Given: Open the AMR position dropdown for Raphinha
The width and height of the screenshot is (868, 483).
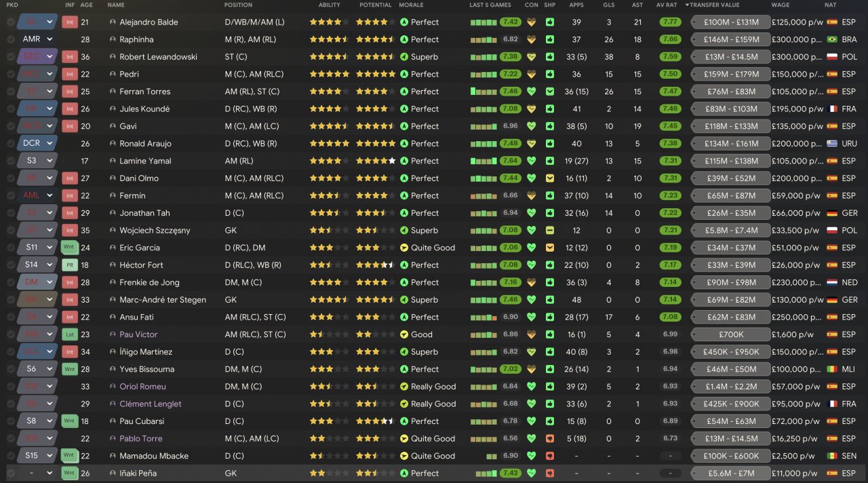Looking at the screenshot, I should click(37, 39).
